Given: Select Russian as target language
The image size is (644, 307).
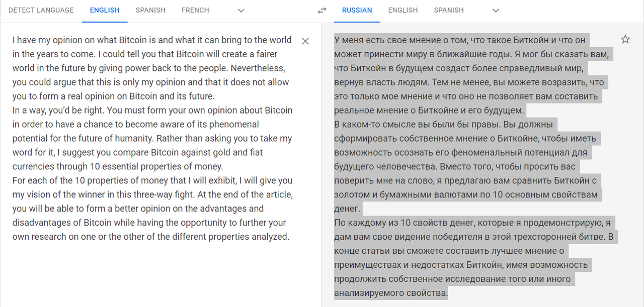Looking at the screenshot, I should click(x=357, y=10).
